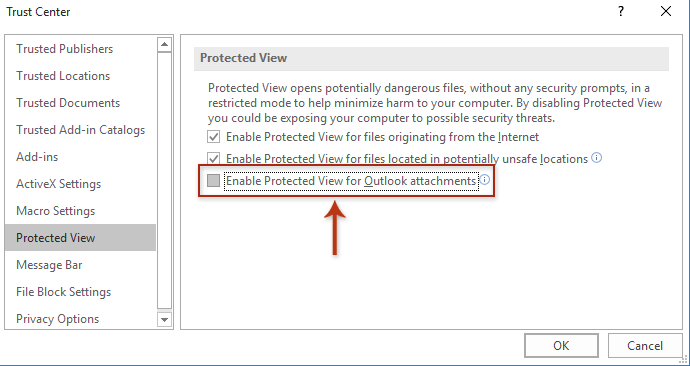Click the sidebar scroll down arrow
The height and width of the screenshot is (366, 690).
click(164, 319)
